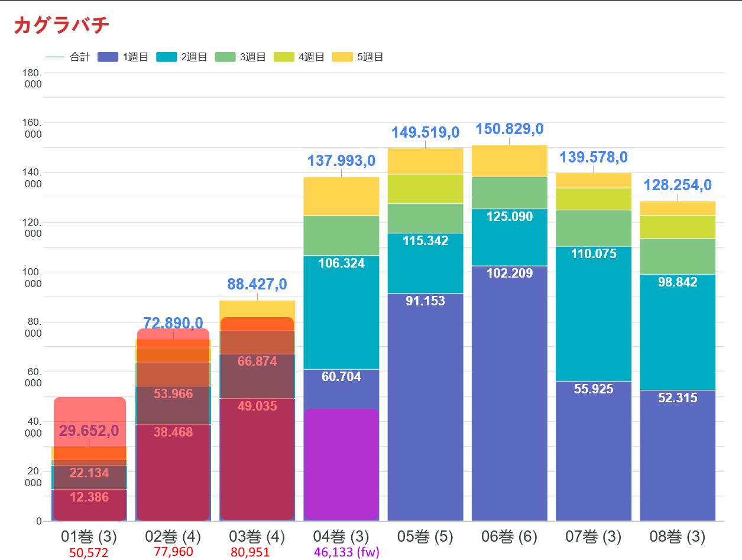Click the 合計 legend line marker
Viewport: 742px width, 560px height.
coord(55,57)
